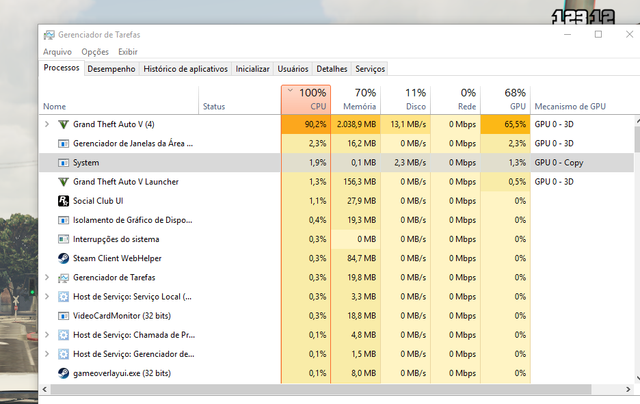This screenshot has height=404, width=640.
Task: Click the Social Club UI Rockstar icon
Action: [63, 201]
